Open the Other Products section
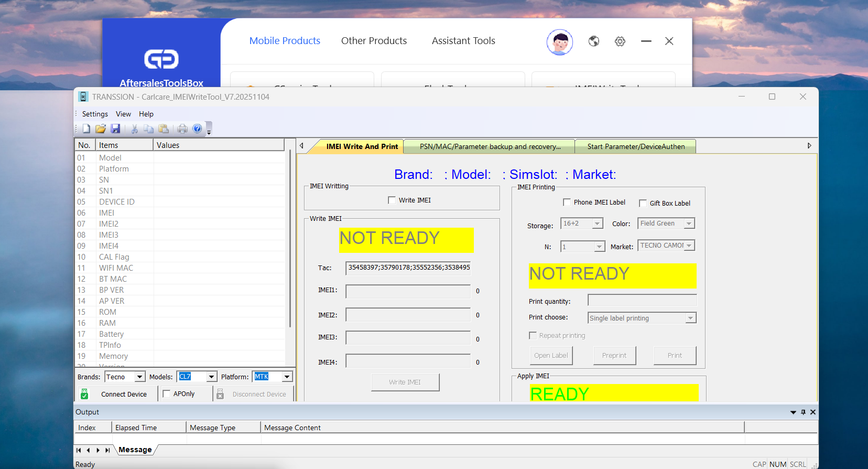868x469 pixels. 374,41
